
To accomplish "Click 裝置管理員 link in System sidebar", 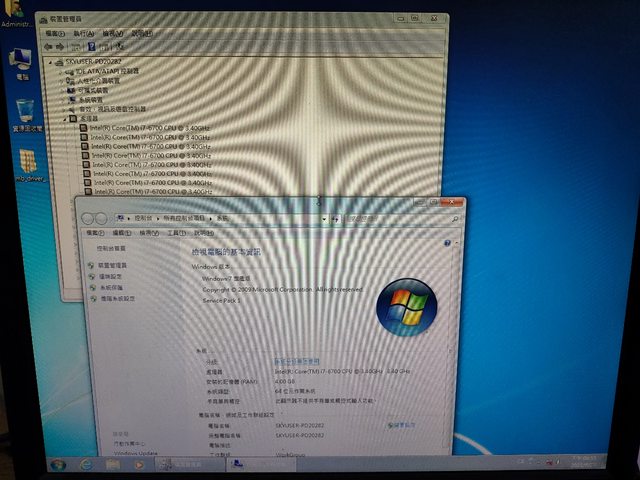I will pos(112,265).
